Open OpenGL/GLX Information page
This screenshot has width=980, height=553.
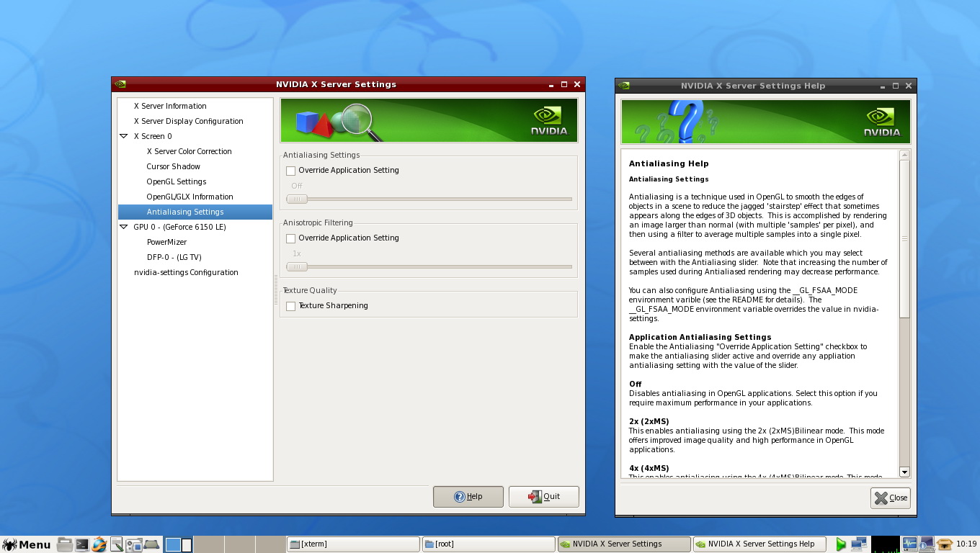coord(190,197)
